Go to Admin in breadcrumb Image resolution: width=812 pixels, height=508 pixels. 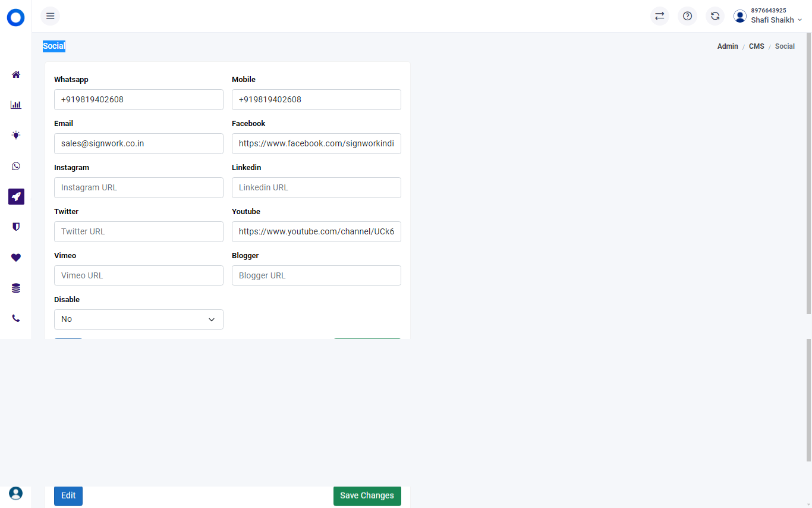[x=728, y=46]
